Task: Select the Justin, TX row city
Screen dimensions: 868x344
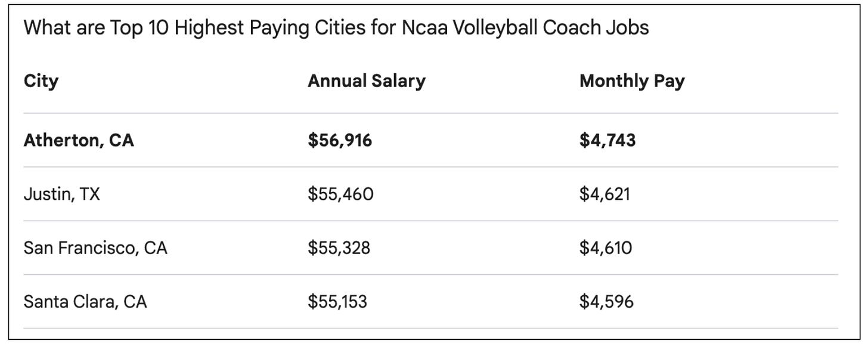Action: coord(61,194)
